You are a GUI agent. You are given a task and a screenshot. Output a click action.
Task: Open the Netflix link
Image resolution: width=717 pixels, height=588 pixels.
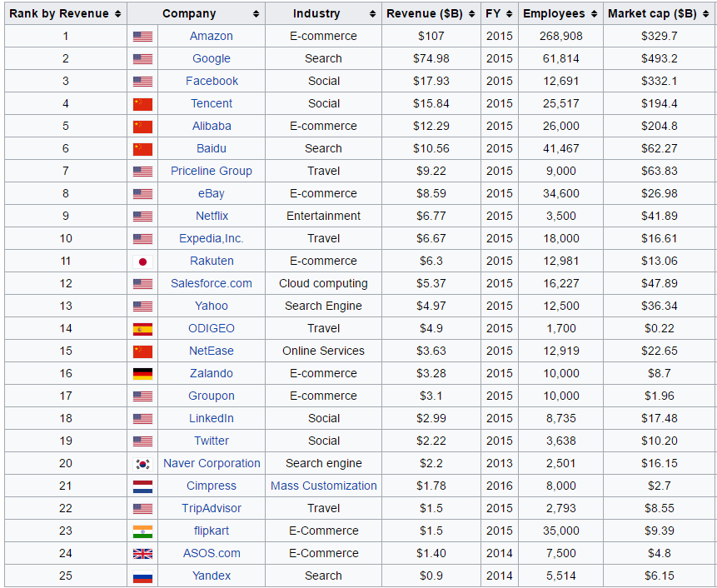212,216
